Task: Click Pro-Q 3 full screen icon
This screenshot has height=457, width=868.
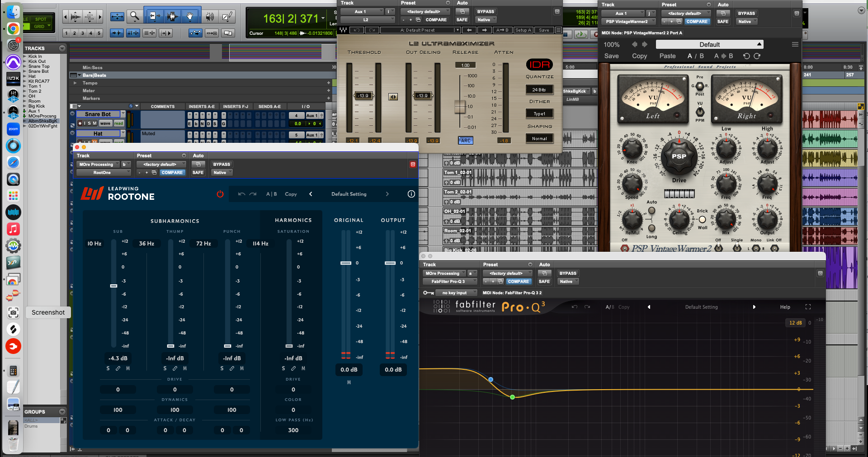Action: [808, 307]
